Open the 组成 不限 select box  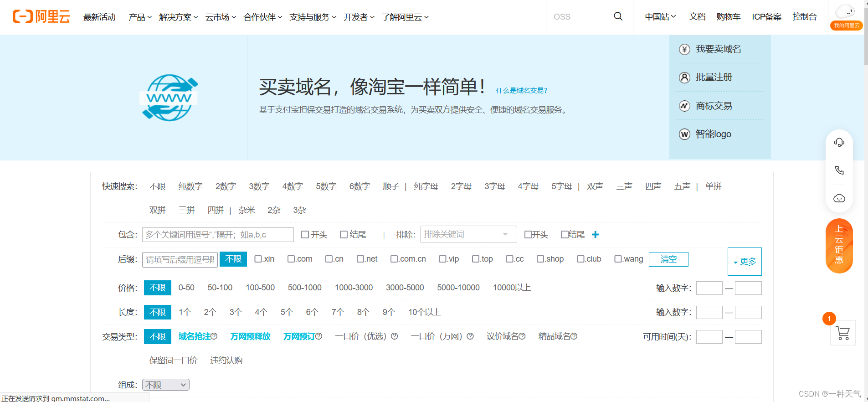166,385
